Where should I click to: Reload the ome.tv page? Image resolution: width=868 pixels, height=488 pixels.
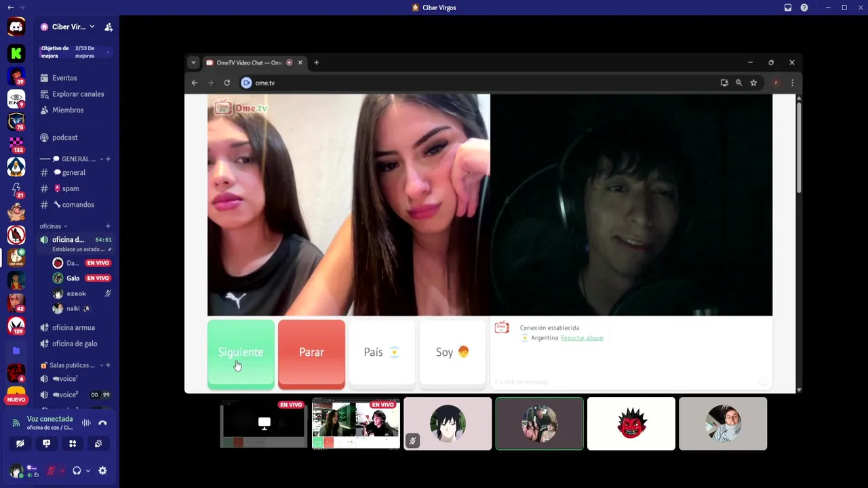(227, 83)
